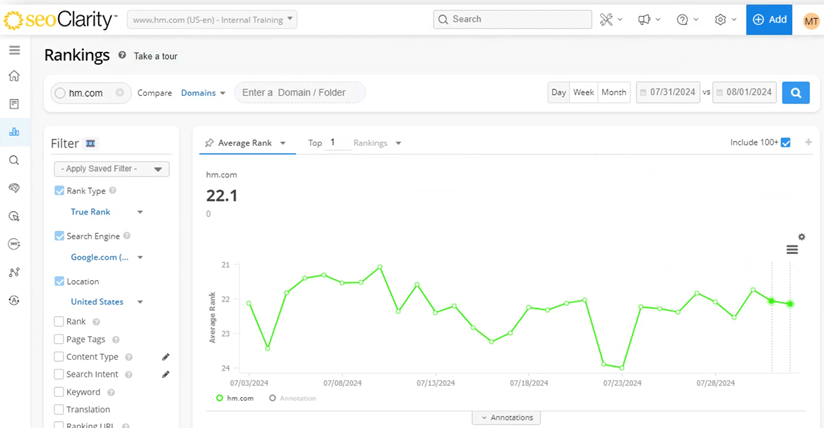Click the last data point on the chart line

click(x=790, y=304)
